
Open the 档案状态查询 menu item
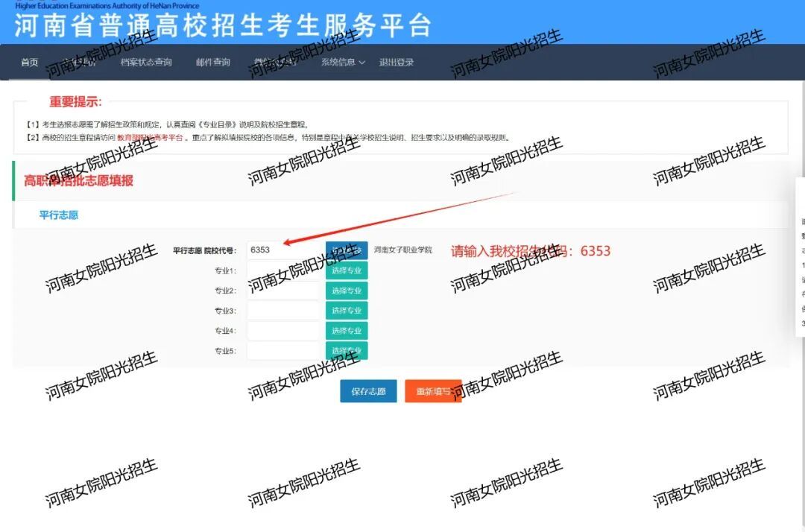click(146, 63)
